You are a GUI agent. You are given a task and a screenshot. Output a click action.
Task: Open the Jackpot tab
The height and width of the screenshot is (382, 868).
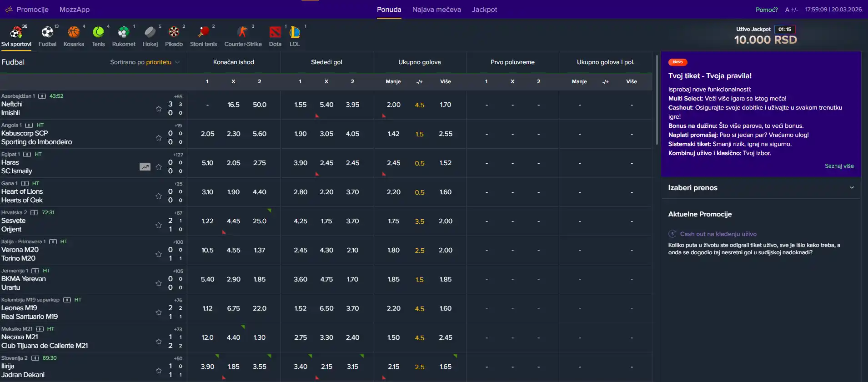[x=484, y=10]
